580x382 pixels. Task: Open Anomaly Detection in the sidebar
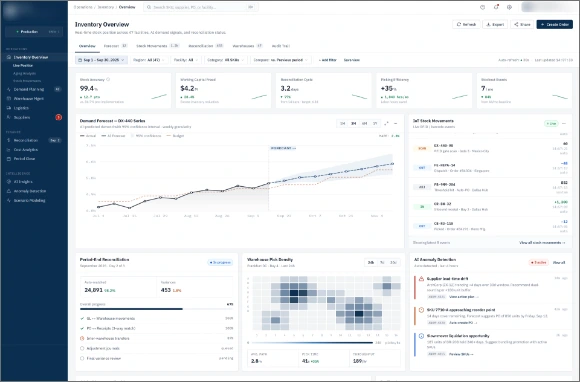[x=34, y=191]
